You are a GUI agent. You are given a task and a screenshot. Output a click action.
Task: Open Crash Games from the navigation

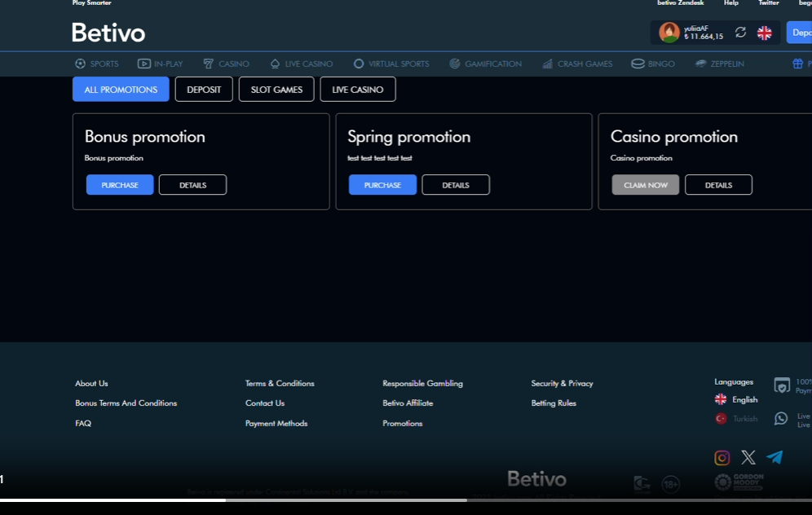tap(577, 64)
